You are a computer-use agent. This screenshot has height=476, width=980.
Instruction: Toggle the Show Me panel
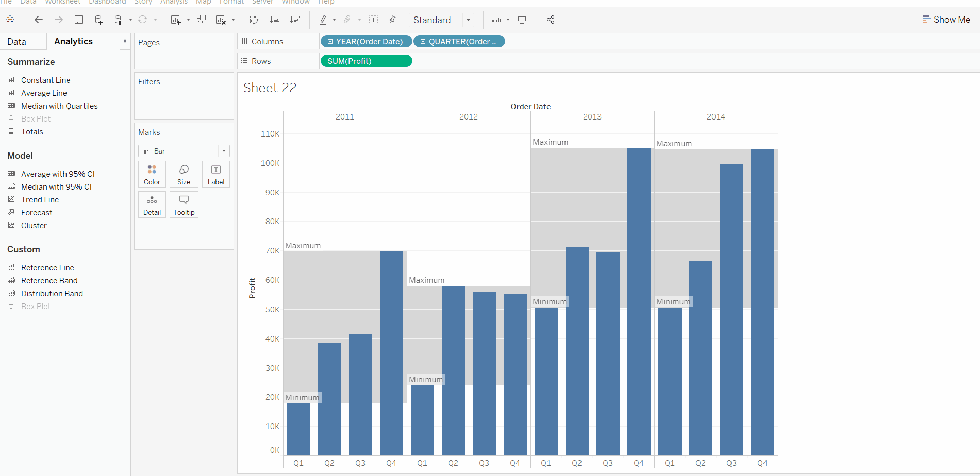coord(946,20)
